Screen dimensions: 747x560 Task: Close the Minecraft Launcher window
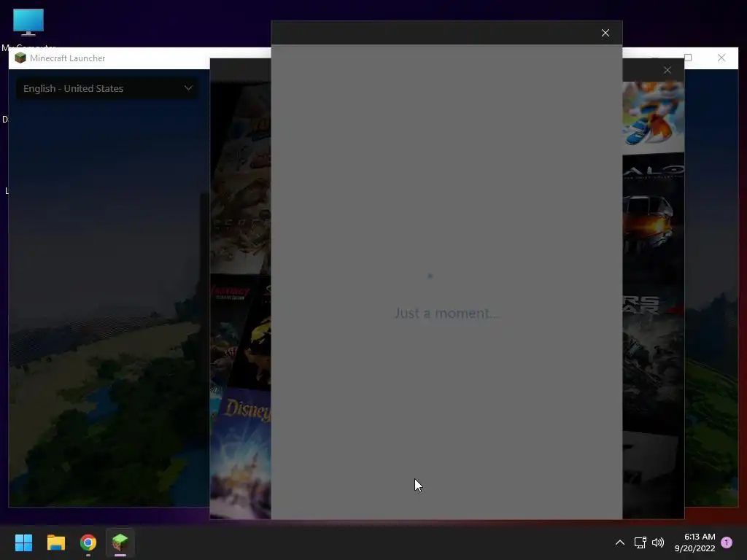[721, 58]
